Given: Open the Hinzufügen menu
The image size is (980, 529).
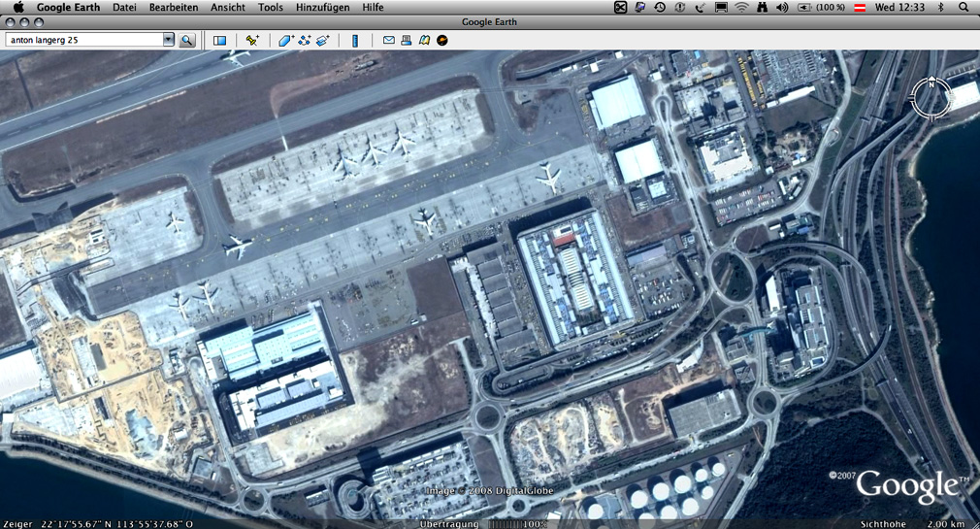Looking at the screenshot, I should point(322,7).
